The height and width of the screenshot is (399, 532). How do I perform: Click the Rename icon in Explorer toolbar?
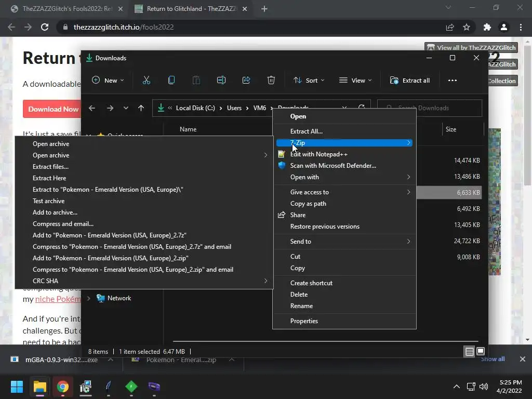(221, 81)
